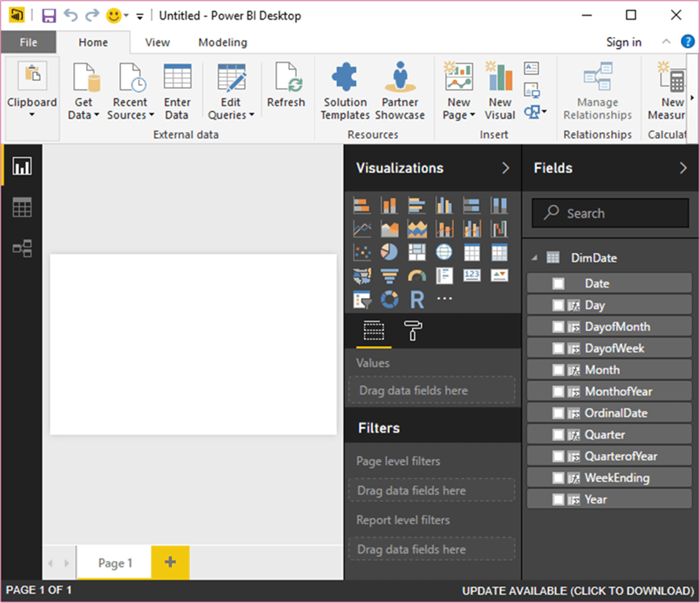Viewport: 700px width, 603px height.
Task: Collapse the DimDate table tree
Action: point(534,258)
